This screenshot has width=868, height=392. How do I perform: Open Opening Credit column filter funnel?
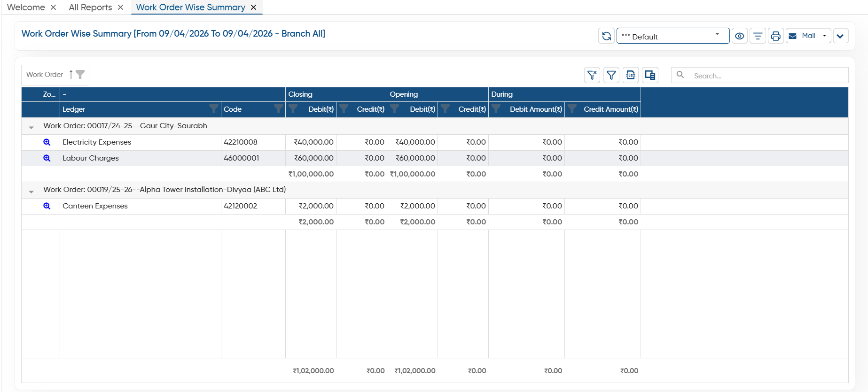point(445,109)
